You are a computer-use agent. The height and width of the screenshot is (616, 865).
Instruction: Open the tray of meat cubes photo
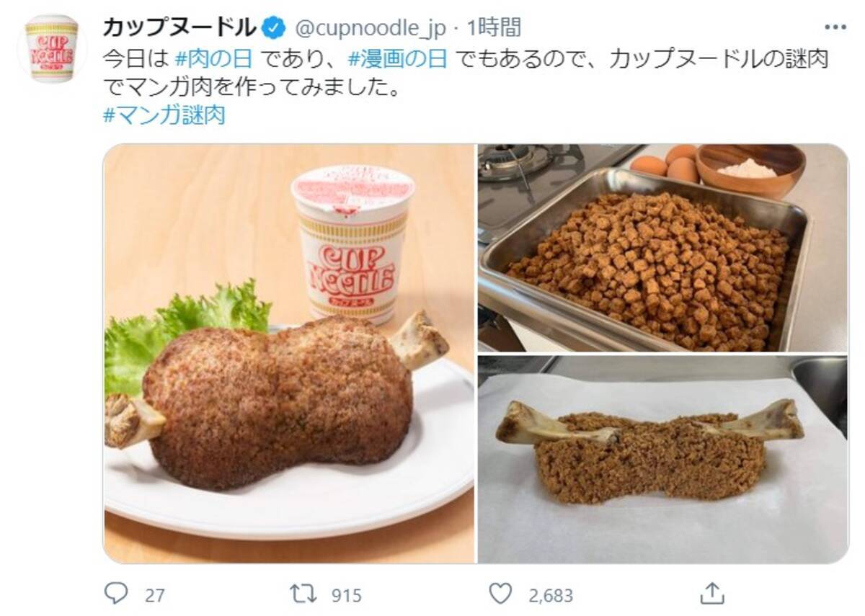662,248
